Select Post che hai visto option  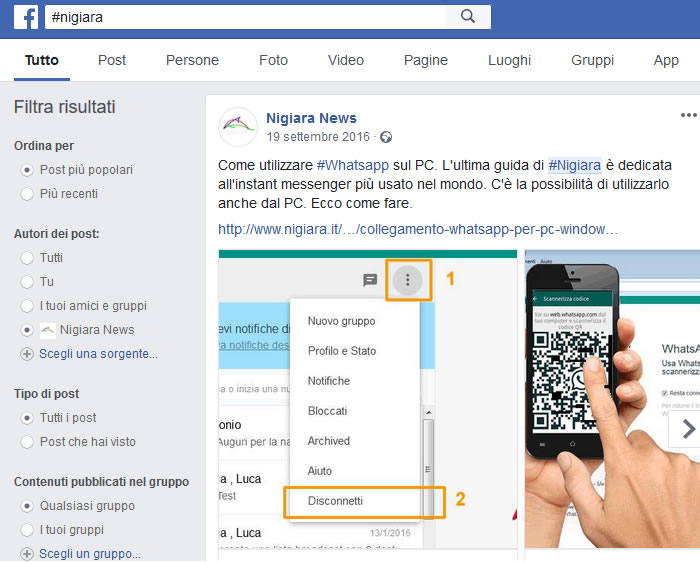coord(26,442)
